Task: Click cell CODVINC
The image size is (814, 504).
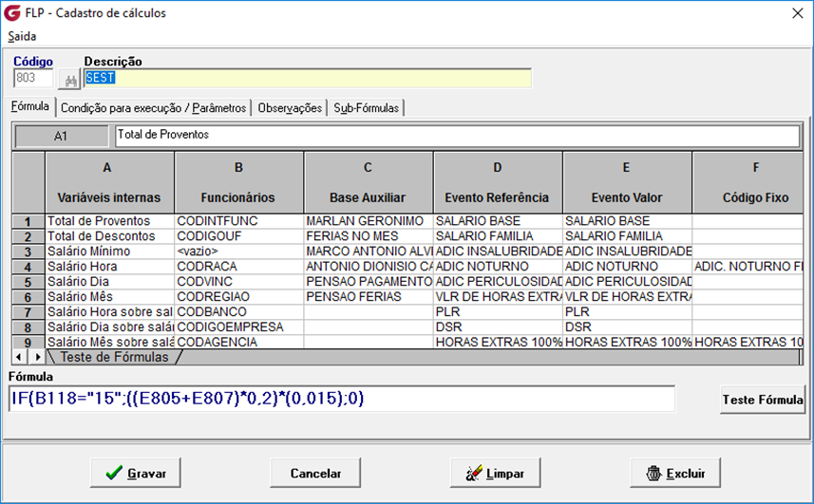Action: tap(238, 282)
